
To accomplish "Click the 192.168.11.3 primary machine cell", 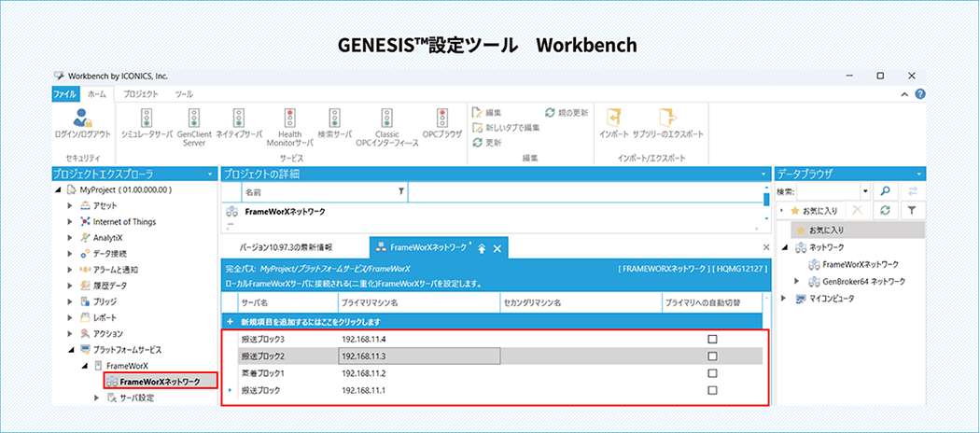I will [418, 356].
